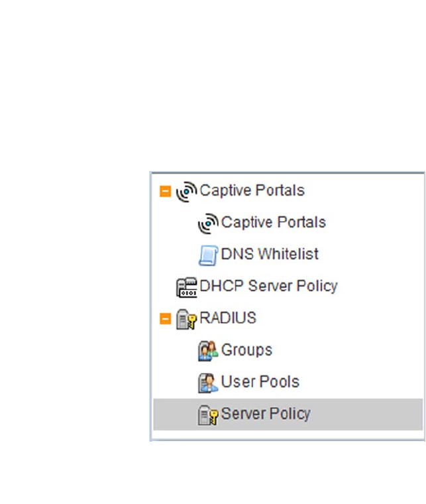Collapse the RADIUS tree node
Viewport: 426px width, 504px height.
165,319
